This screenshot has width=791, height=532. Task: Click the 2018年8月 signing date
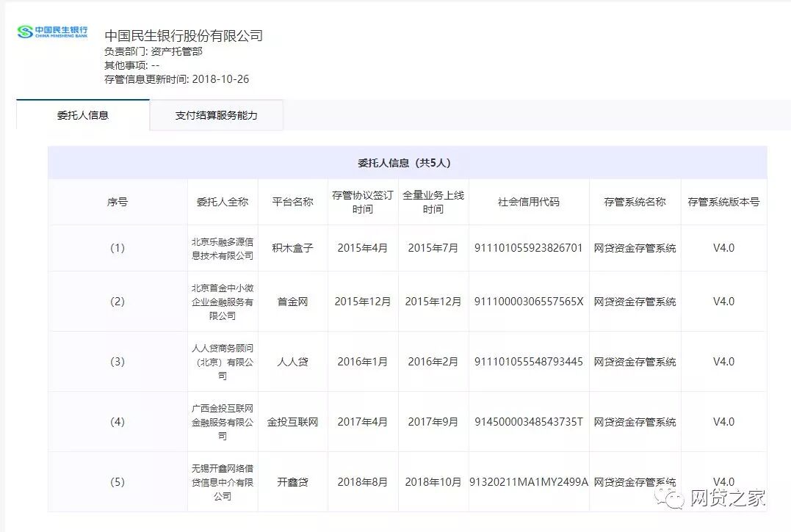363,482
